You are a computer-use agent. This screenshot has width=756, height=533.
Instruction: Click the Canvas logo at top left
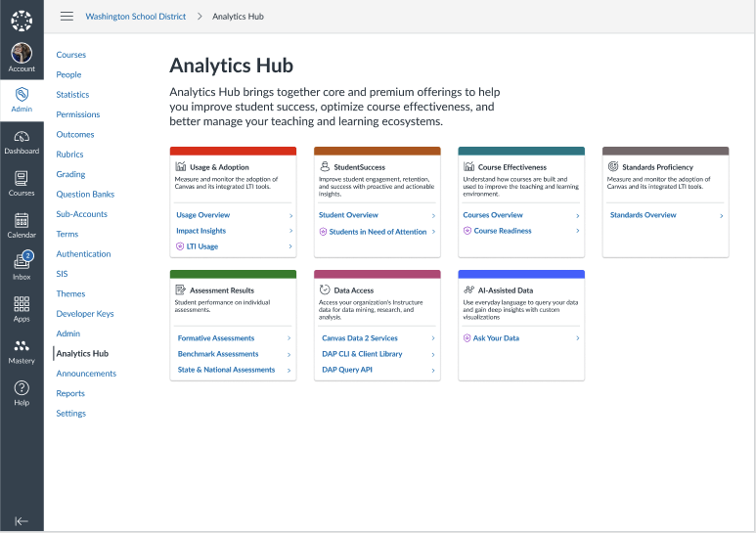[22, 19]
